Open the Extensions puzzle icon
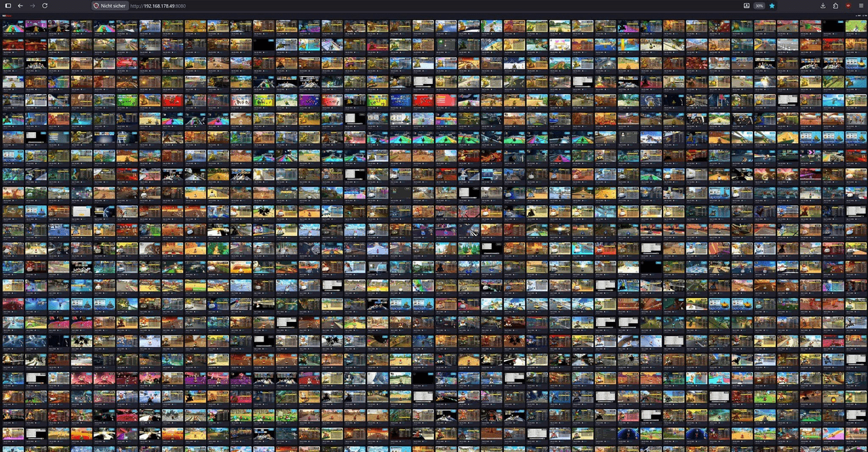Image resolution: width=868 pixels, height=452 pixels. 835,5
